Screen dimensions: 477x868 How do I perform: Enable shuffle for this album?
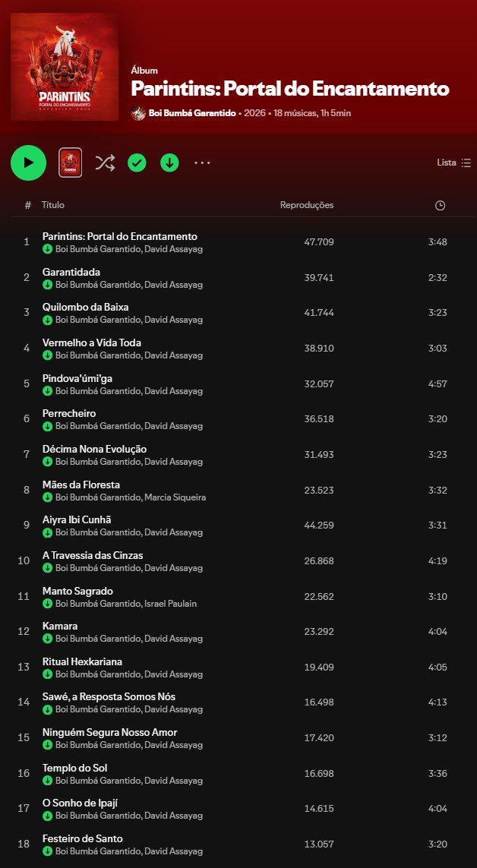point(105,163)
